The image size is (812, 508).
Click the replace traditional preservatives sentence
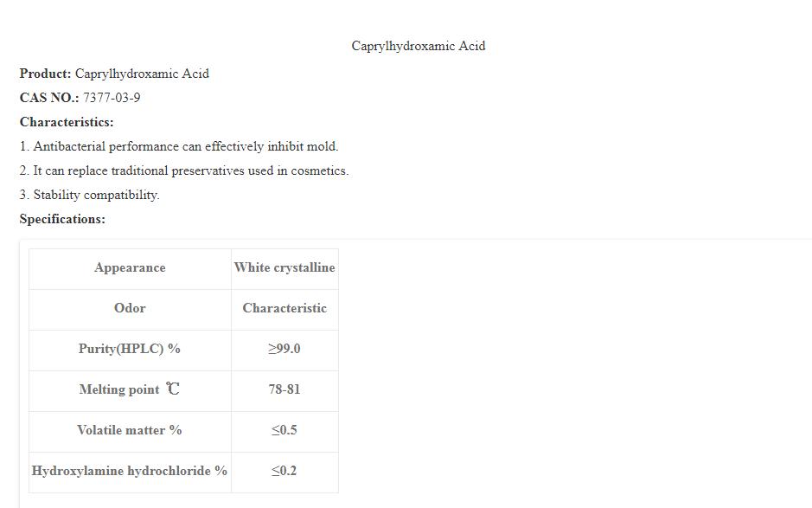point(184,170)
